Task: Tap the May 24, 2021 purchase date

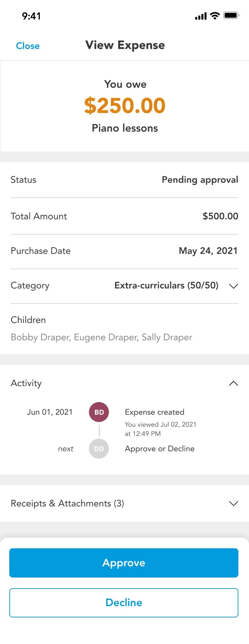Action: [208, 251]
